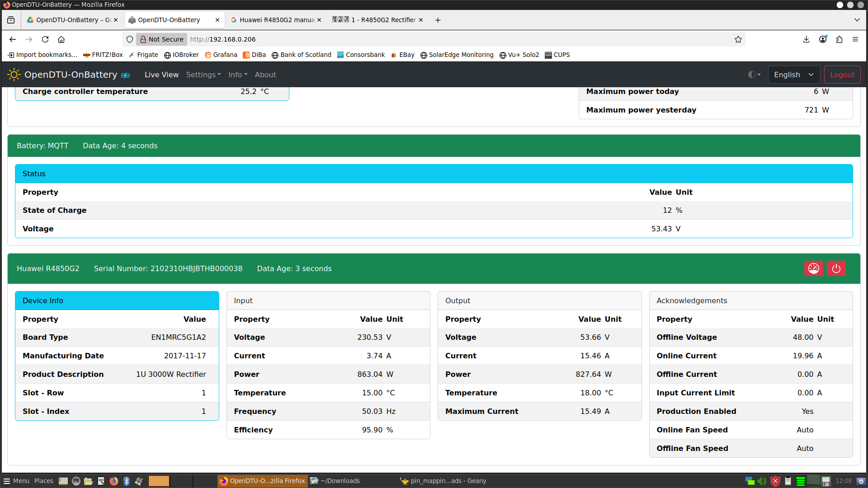Viewport: 868px width, 488px height.
Task: Click the red Huawei power button icon
Action: pyautogui.click(x=836, y=268)
